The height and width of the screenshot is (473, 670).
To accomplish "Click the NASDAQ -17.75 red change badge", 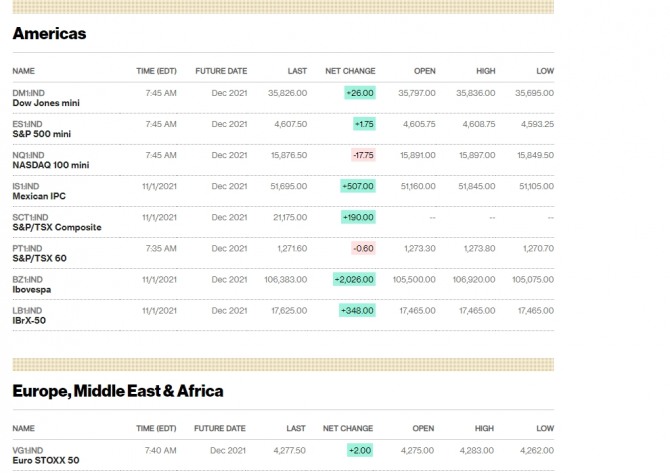I will tap(362, 155).
